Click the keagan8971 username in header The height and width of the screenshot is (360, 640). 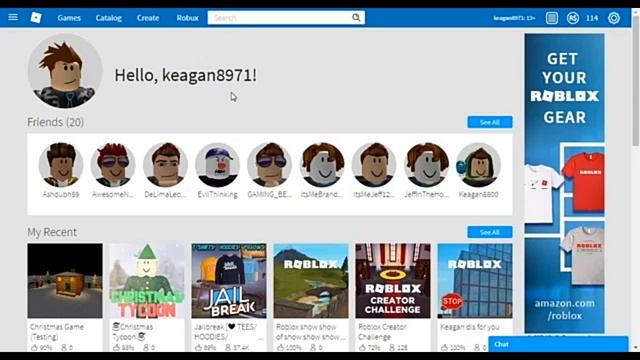click(514, 18)
